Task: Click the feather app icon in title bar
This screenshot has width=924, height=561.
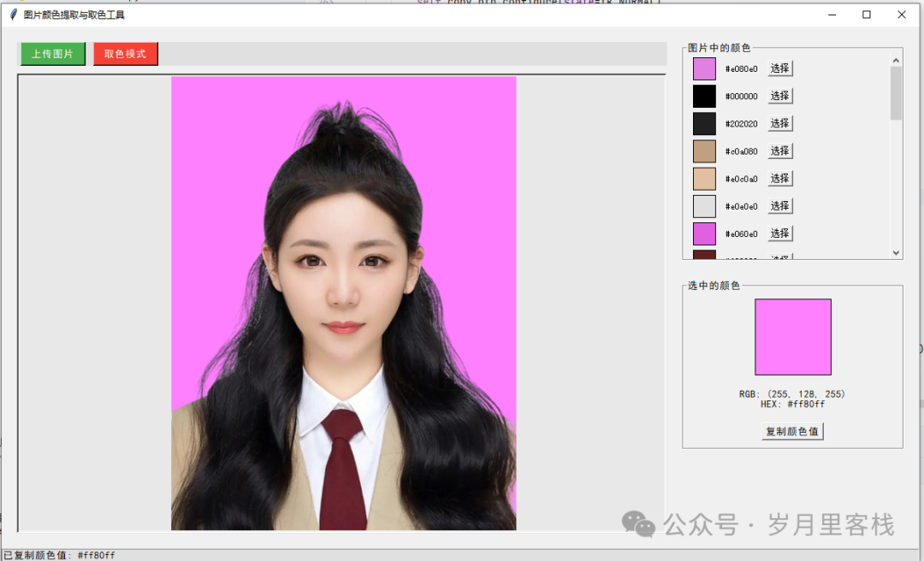Action: pos(13,15)
